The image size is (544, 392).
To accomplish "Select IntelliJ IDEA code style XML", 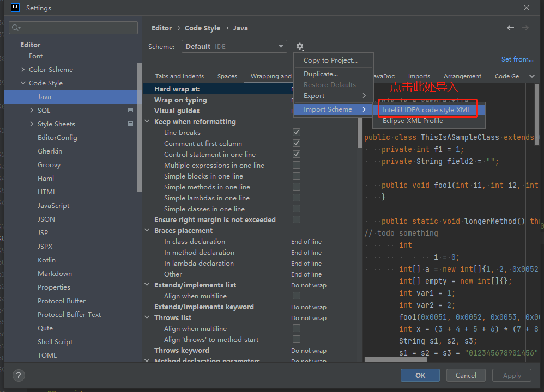I will click(x=426, y=110).
